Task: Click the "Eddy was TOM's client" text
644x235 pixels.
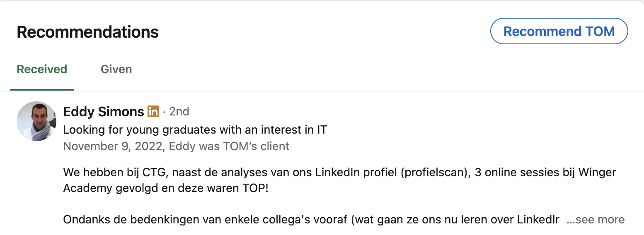Action: [229, 146]
